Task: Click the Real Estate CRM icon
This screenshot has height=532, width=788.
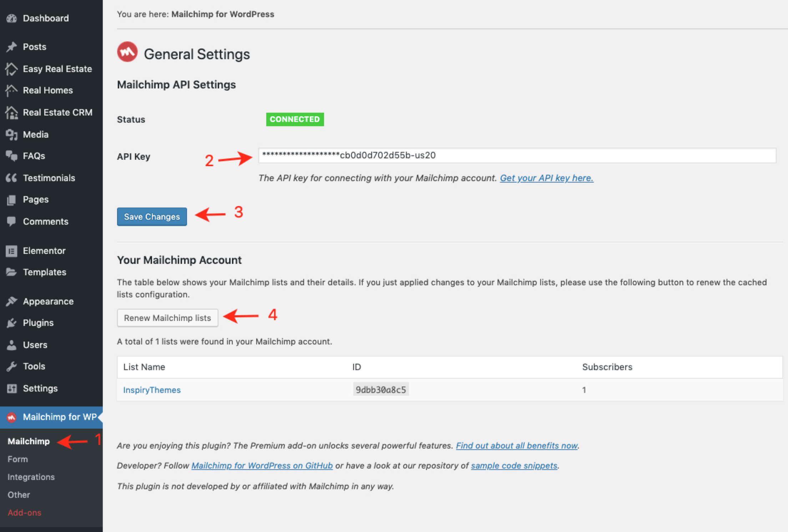Action: 11,113
